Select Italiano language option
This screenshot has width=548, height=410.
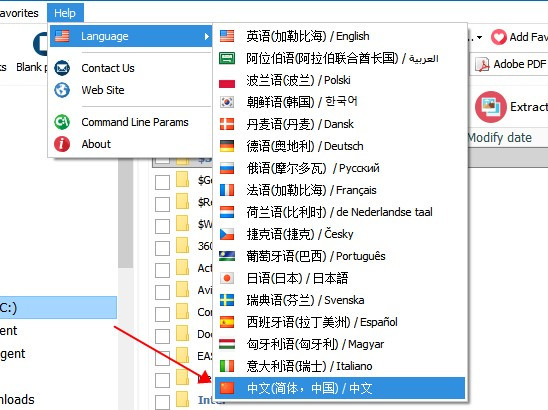pos(340,366)
